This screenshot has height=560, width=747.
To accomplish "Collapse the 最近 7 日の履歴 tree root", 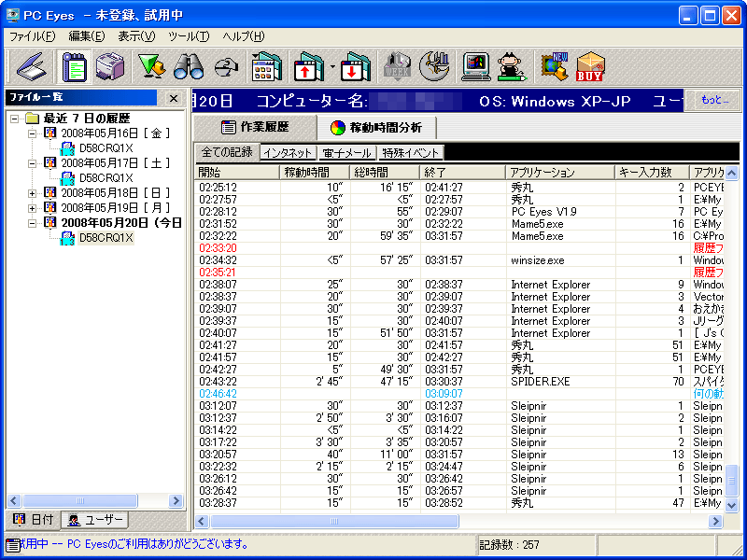I will (x=15, y=119).
